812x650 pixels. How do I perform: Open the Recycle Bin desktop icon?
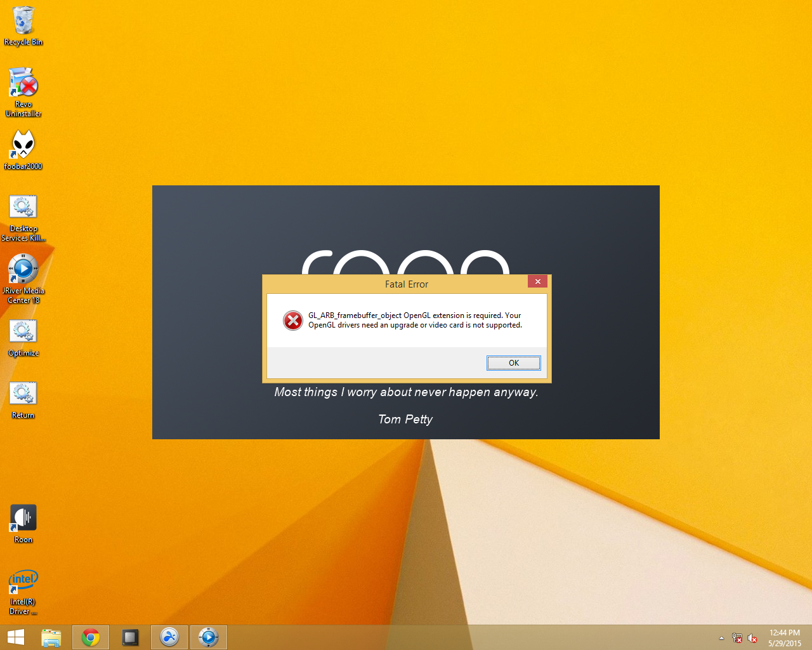pos(23,22)
